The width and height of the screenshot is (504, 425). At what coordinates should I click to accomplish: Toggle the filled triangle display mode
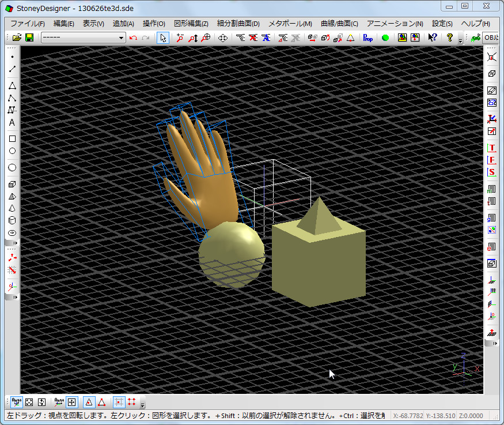point(89,402)
